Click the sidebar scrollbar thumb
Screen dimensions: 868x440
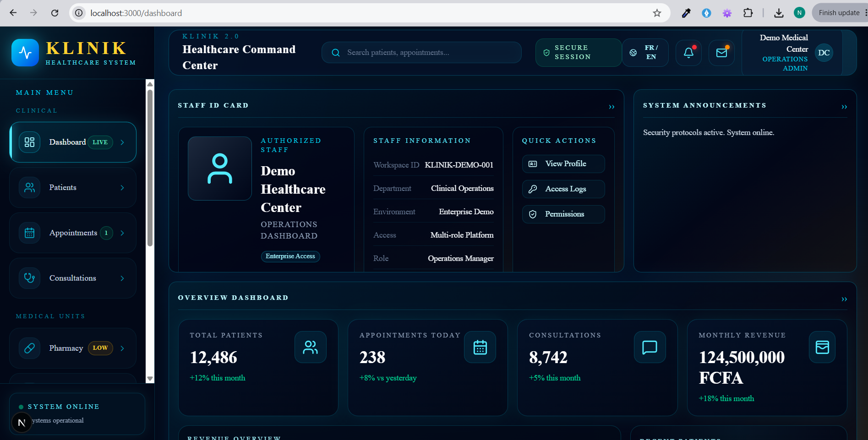[150, 168]
